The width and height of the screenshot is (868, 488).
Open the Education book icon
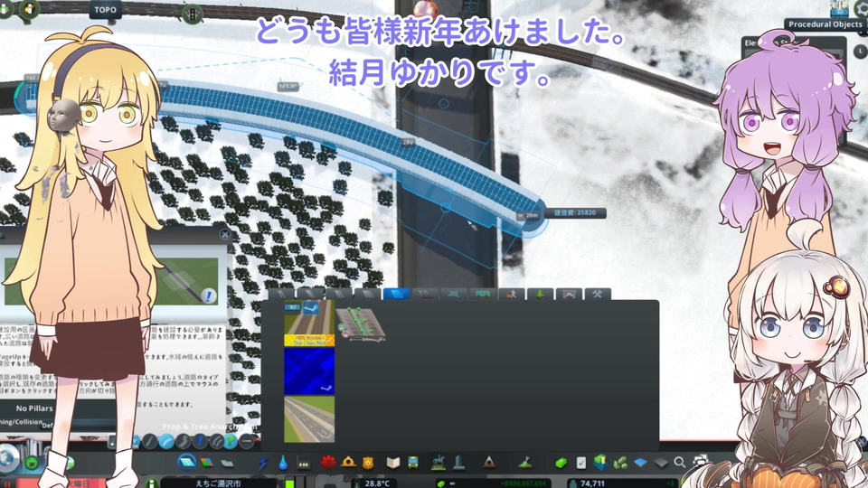tap(393, 462)
